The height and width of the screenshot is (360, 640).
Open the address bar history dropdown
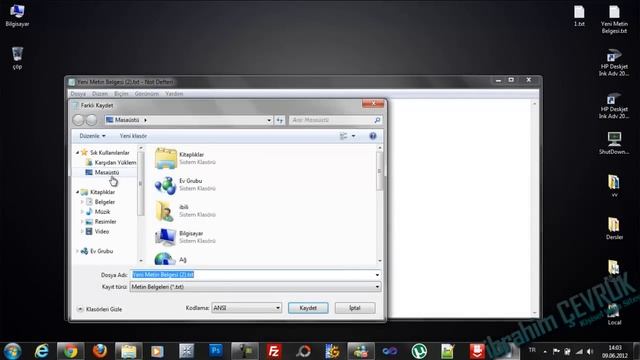click(x=269, y=120)
